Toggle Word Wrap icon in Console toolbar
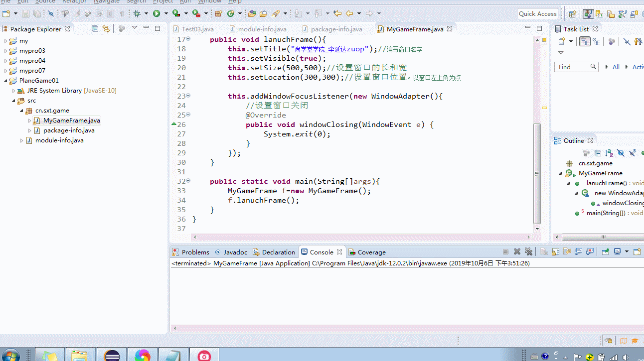644x361 pixels. (567, 252)
